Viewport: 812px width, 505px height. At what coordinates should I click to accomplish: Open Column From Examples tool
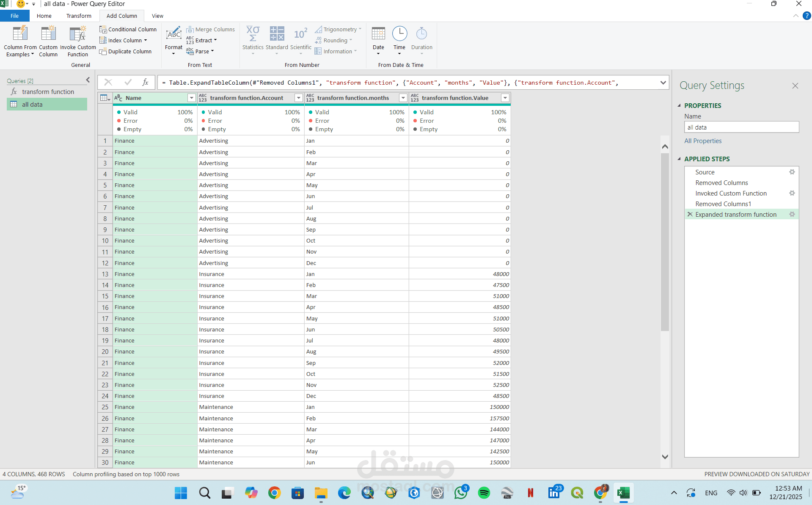coord(20,41)
